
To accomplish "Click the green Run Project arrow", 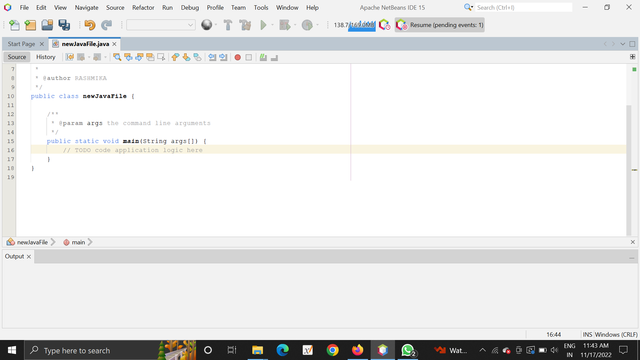I will tap(263, 25).
